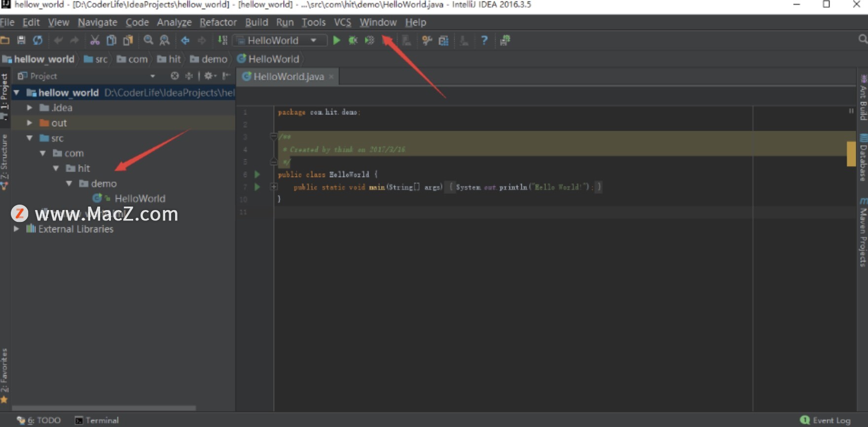Image resolution: width=868 pixels, height=427 pixels.
Task: Click the Forward navigation arrow
Action: 202,40
